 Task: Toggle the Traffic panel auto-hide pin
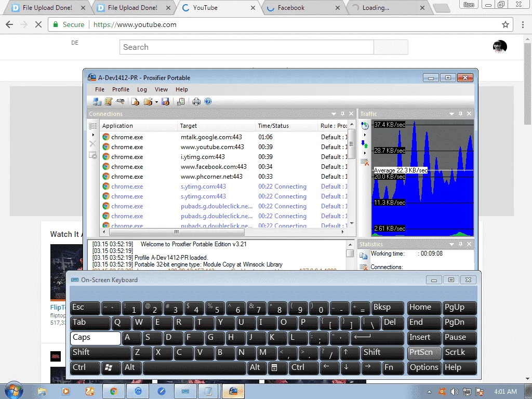tap(460, 114)
